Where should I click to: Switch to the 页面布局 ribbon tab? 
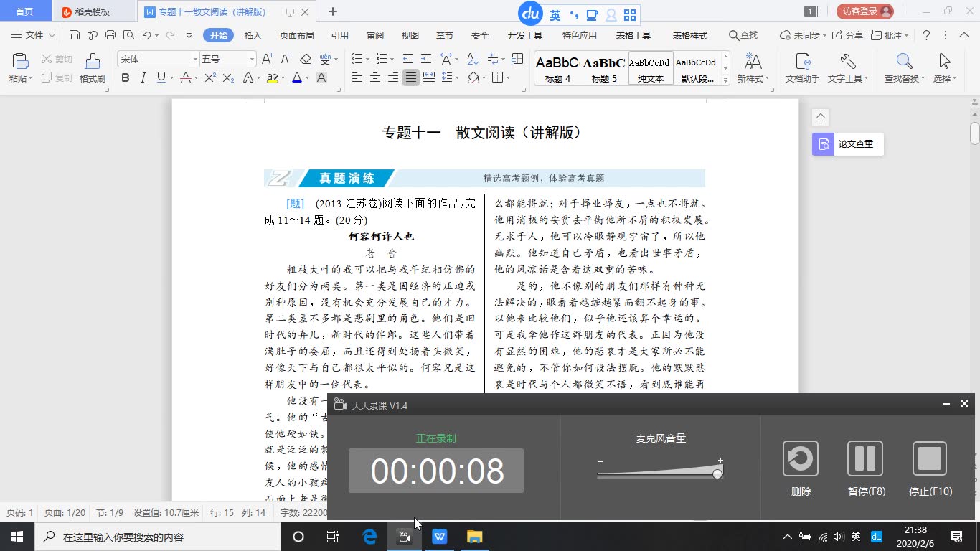297,35
